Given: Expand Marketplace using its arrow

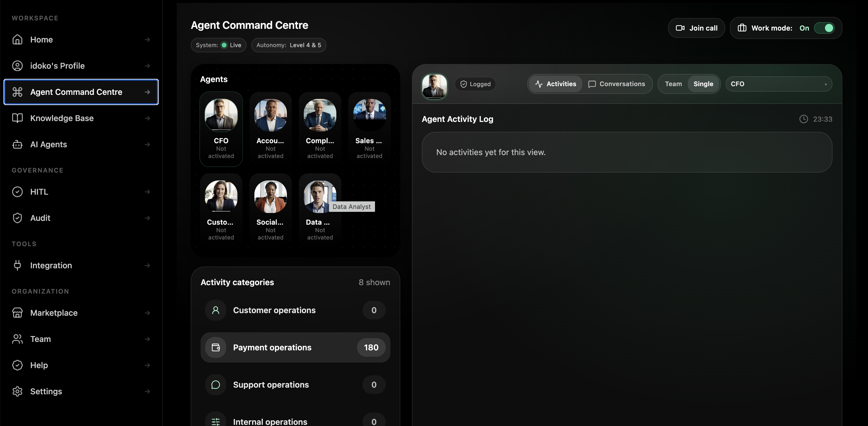Looking at the screenshot, I should [x=147, y=313].
